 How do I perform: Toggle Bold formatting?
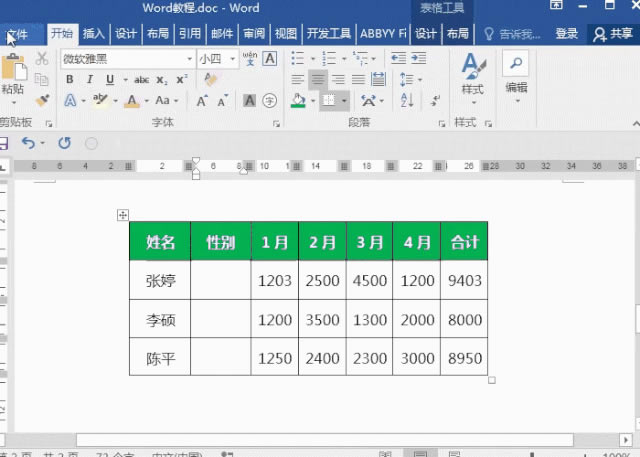[x=70, y=79]
